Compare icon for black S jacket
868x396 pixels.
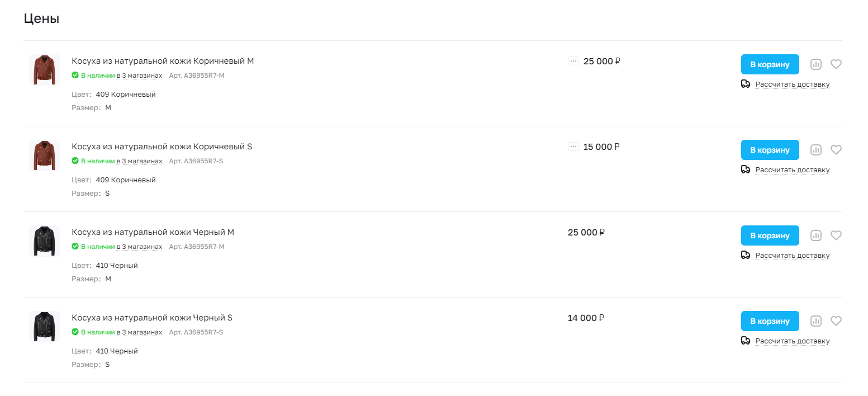point(815,321)
